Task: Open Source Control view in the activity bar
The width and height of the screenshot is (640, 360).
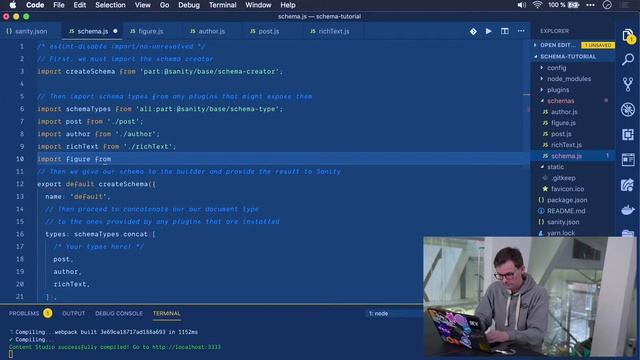Action: click(628, 84)
